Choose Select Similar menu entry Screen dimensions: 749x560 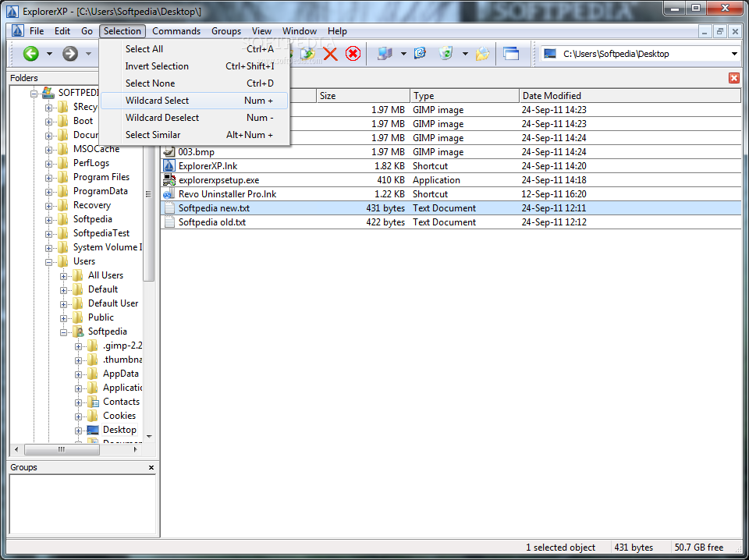(x=194, y=135)
